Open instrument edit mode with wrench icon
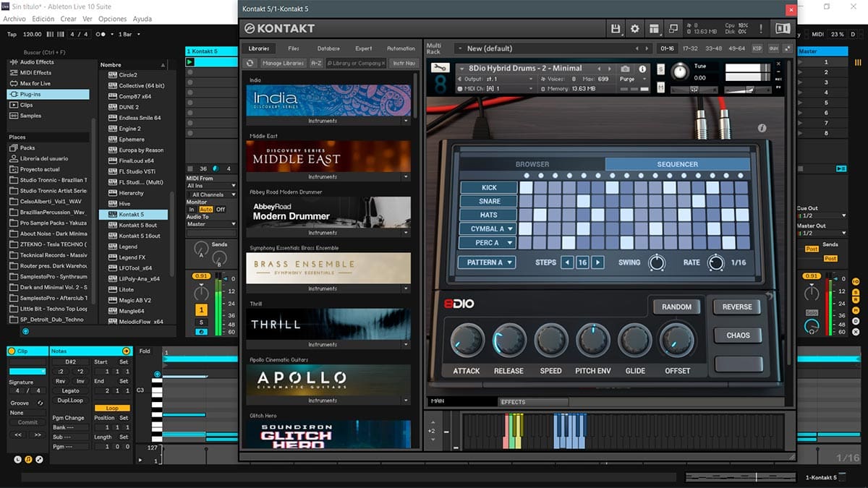Image resolution: width=868 pixels, height=488 pixels. click(x=439, y=68)
